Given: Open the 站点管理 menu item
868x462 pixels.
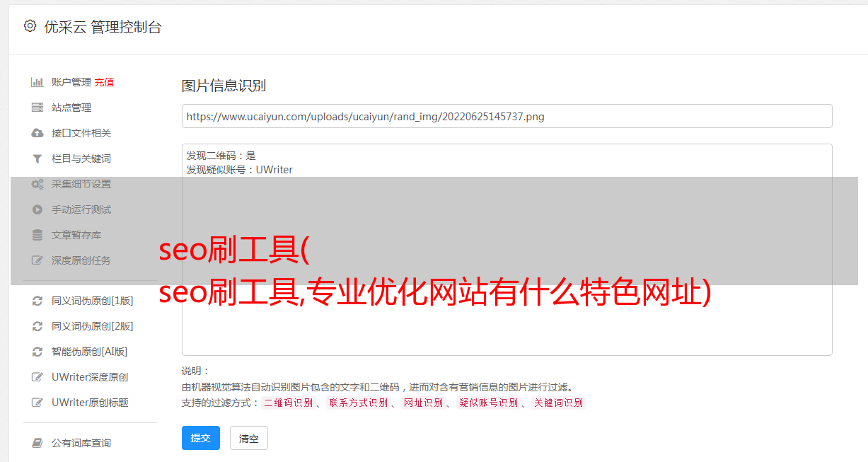Looking at the screenshot, I should pos(71,108).
